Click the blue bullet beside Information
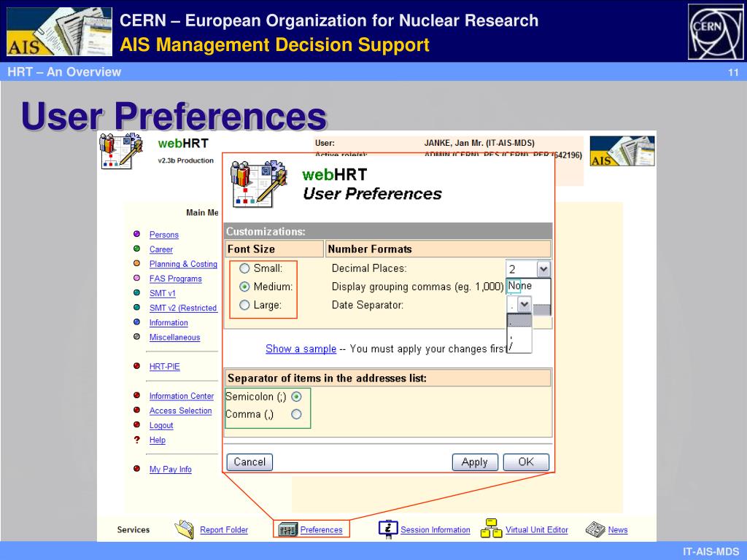Viewport: 747px width, 560px height. 136,322
